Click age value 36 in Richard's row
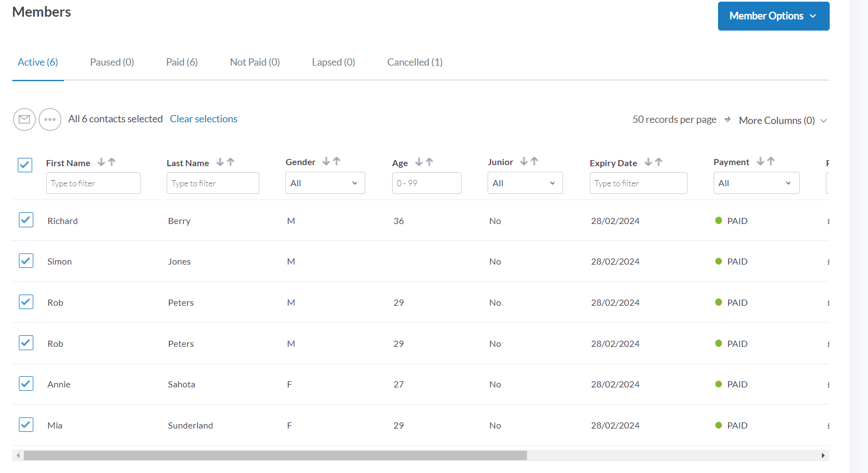This screenshot has height=473, width=868. tap(399, 221)
